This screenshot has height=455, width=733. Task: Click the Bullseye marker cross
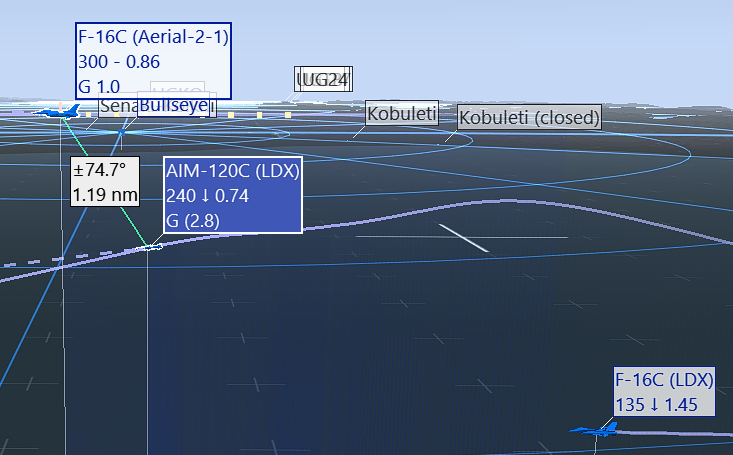(x=121, y=133)
